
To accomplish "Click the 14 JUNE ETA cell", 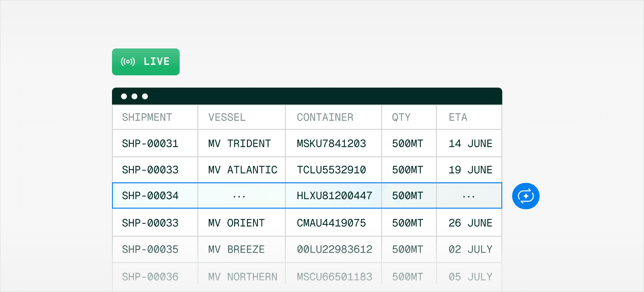I will click(469, 143).
